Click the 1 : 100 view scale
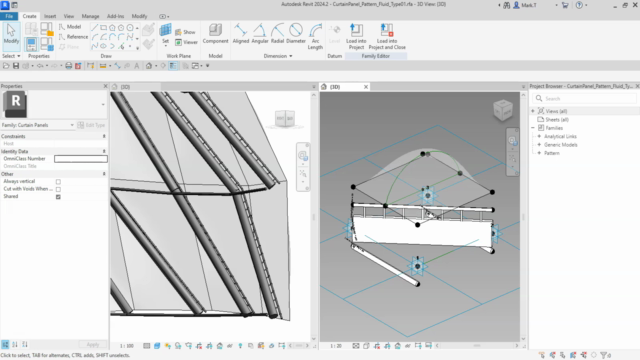The height and width of the screenshot is (360, 640). pyautogui.click(x=127, y=346)
